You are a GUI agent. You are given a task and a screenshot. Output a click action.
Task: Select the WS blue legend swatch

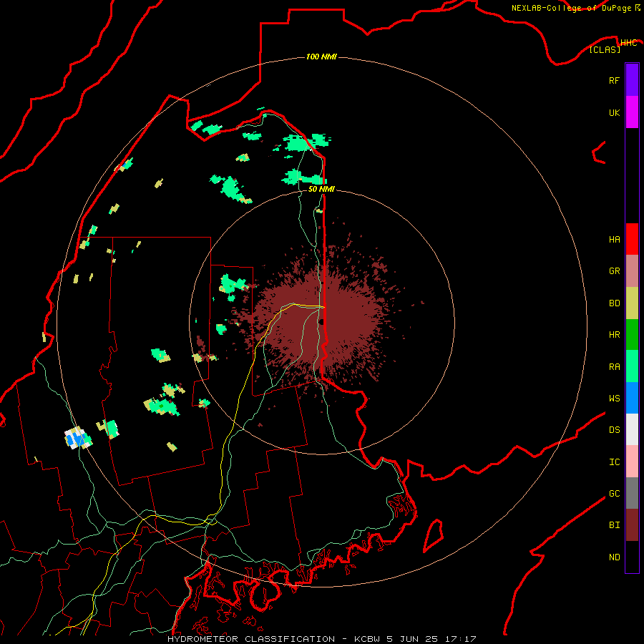(x=632, y=398)
